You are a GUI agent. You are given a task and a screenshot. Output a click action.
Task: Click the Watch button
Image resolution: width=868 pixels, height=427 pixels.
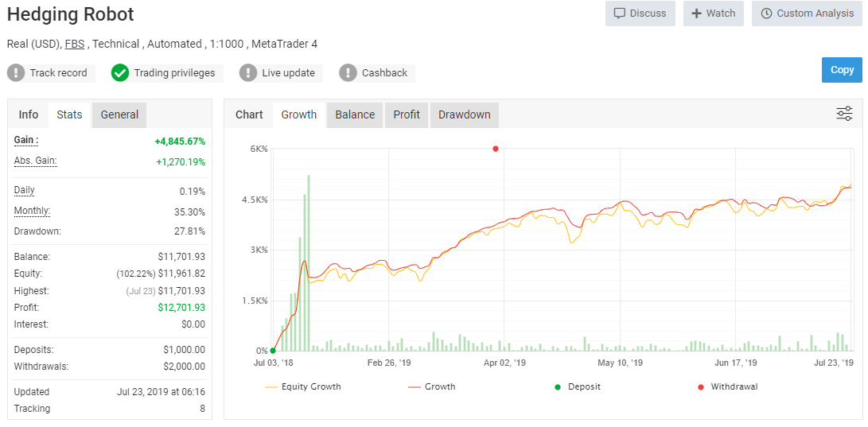coord(714,14)
